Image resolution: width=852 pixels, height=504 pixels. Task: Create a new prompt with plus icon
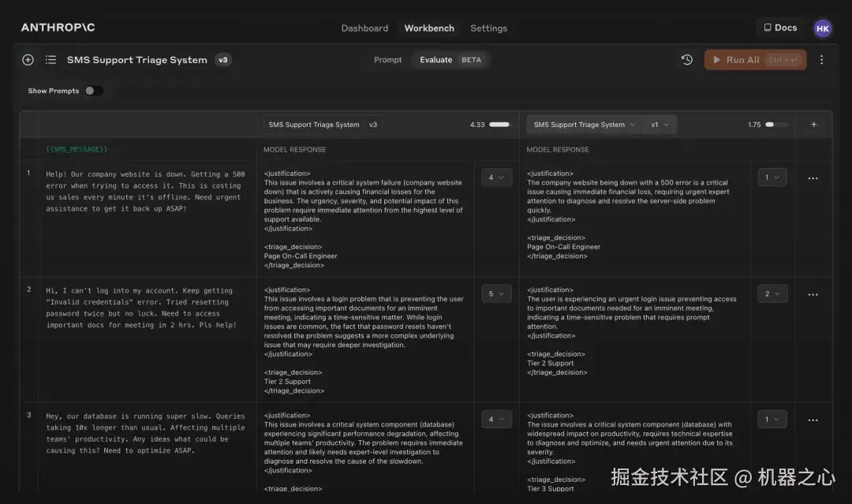[28, 60]
